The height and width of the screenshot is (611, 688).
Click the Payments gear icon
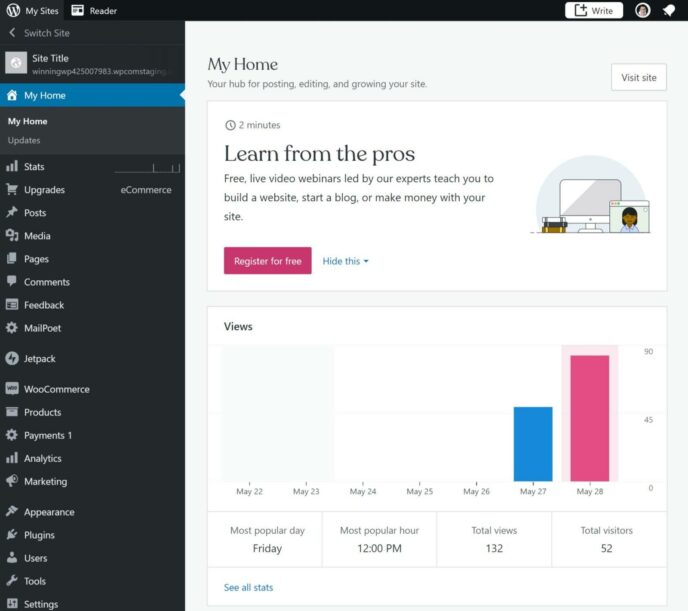point(12,435)
